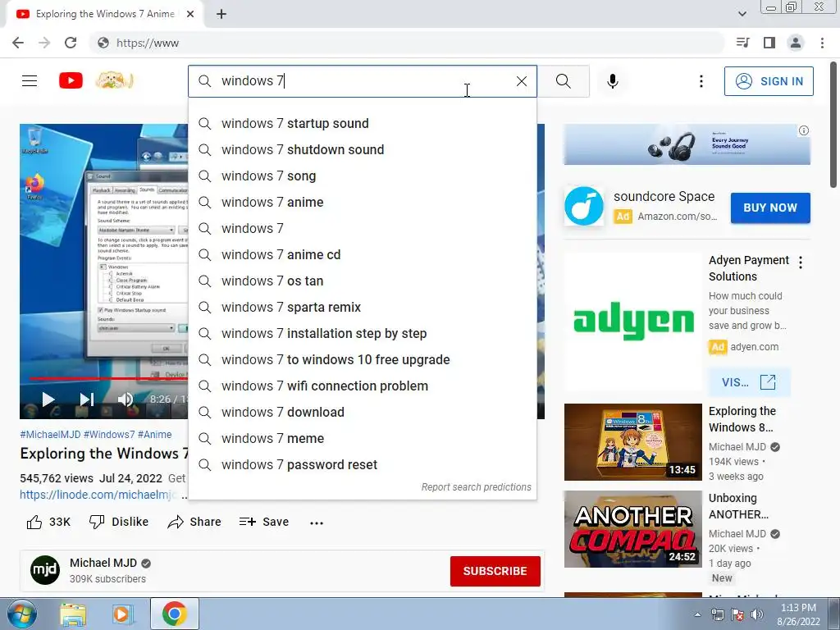Go back in browser
Viewport: 840px width, 630px height.
(18, 43)
